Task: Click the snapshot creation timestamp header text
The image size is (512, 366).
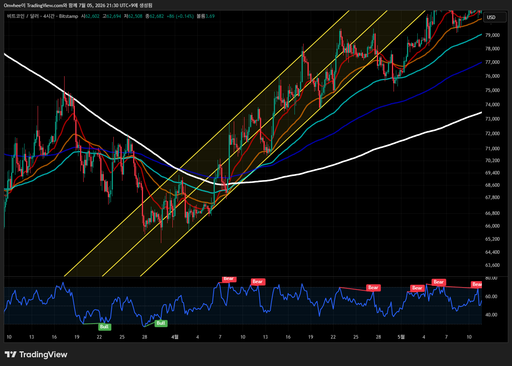Action: [x=78, y=5]
